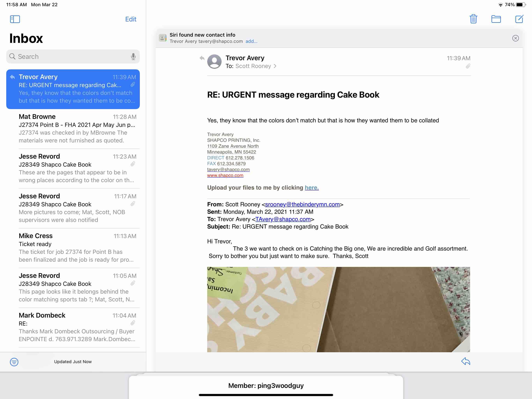Open the attached cake book photo

(338, 309)
